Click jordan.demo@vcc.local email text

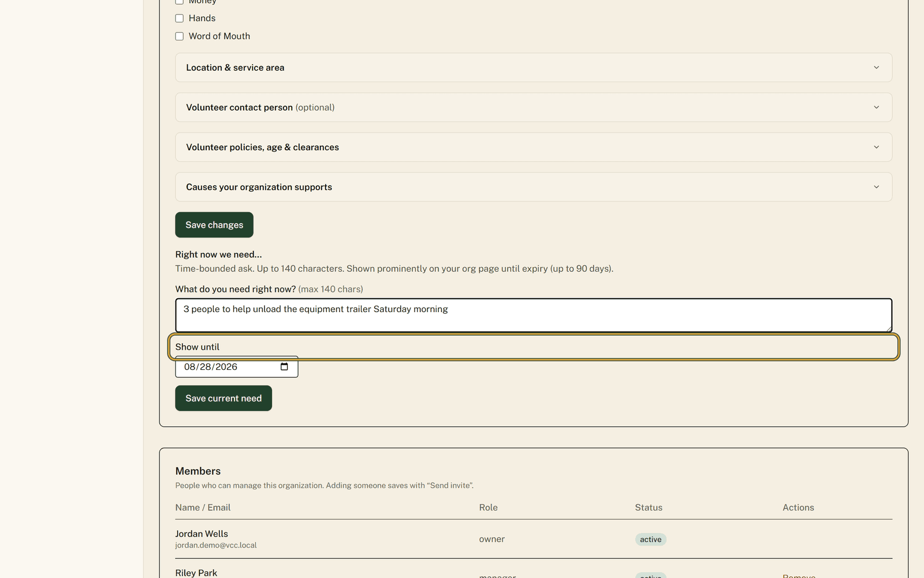click(216, 546)
